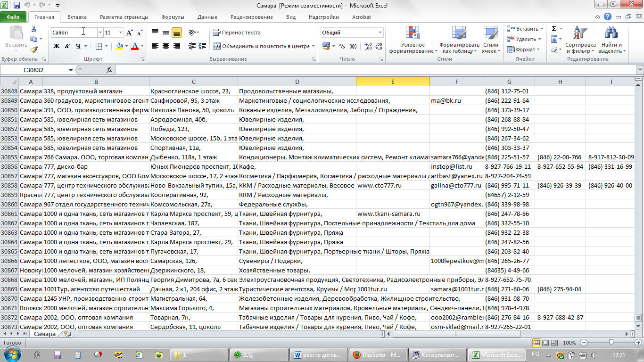Viewport: 644px width, 362px height.
Task: Switch to Вставка ribbon tab
Action: tap(77, 17)
